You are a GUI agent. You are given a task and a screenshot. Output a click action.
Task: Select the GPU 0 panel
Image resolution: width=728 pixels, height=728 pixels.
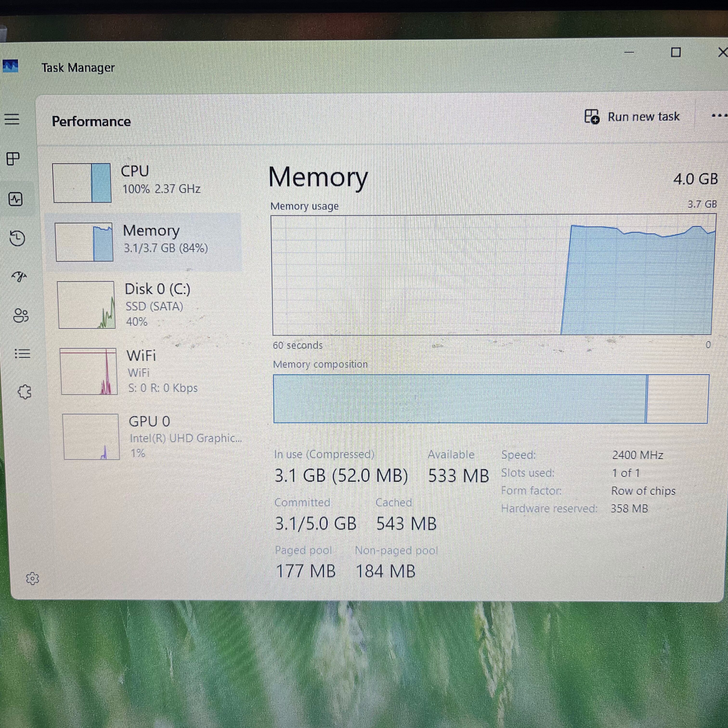pos(147,437)
